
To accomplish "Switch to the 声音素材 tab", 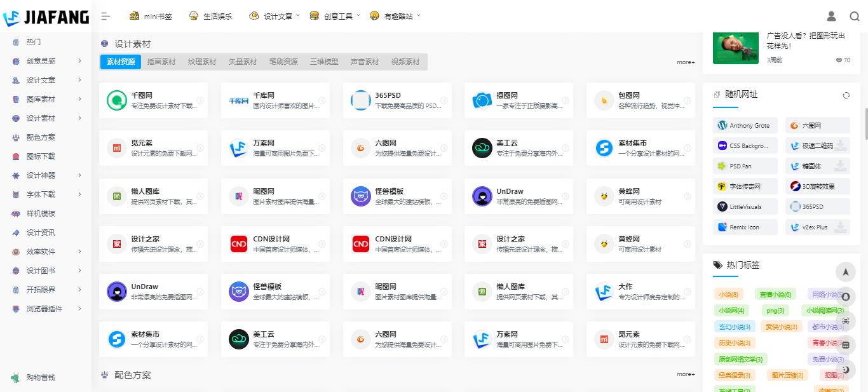I will 365,62.
